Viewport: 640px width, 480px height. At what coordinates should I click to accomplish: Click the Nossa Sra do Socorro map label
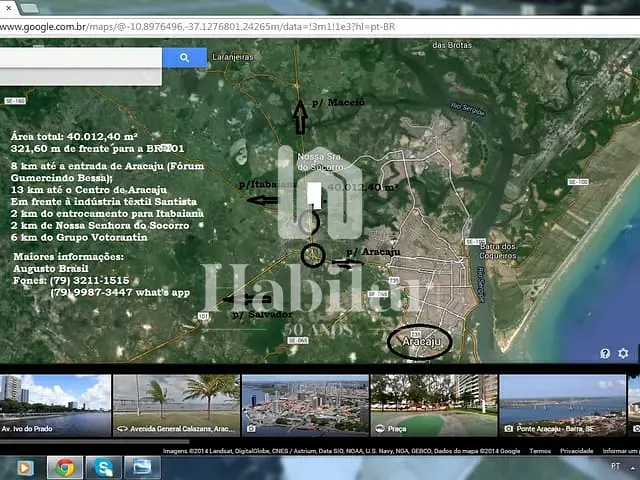(x=320, y=162)
